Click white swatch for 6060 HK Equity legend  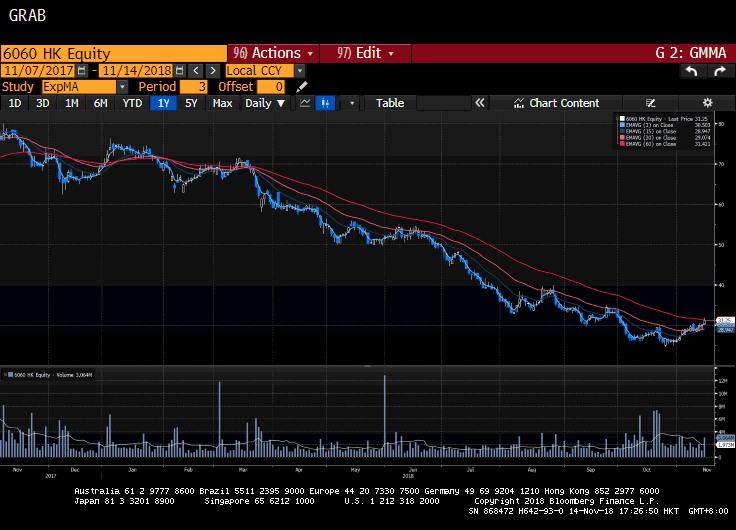(x=622, y=119)
